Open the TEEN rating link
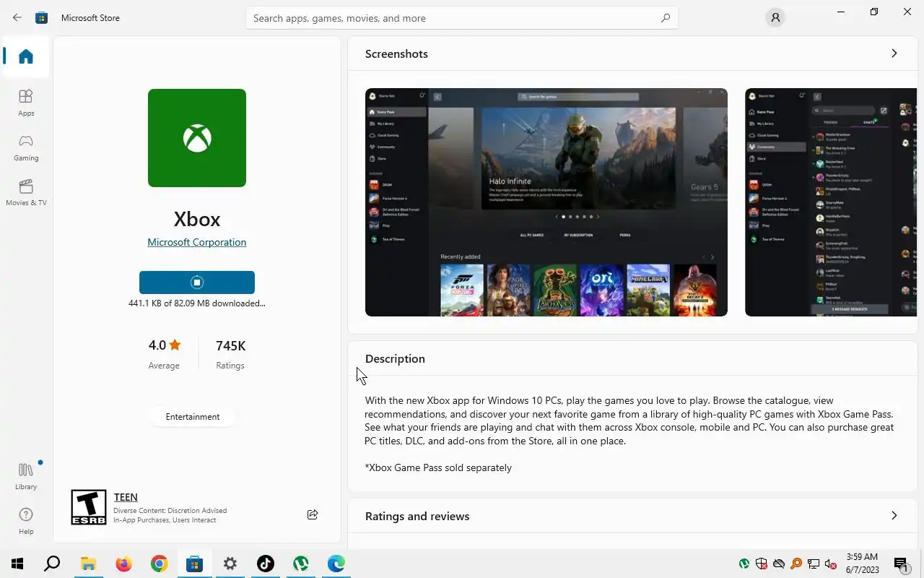Viewport: 924px width, 578px height. click(126, 497)
